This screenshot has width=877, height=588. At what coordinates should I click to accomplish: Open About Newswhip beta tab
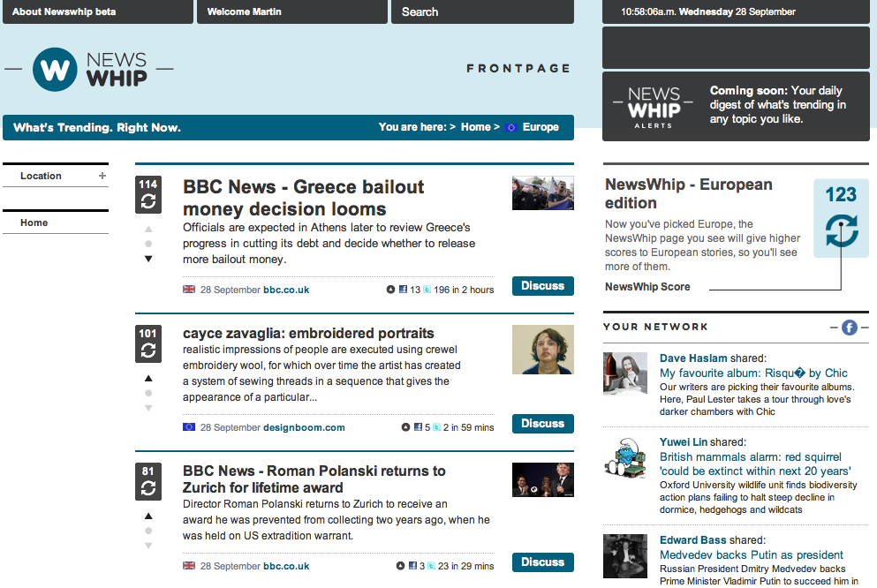98,11
